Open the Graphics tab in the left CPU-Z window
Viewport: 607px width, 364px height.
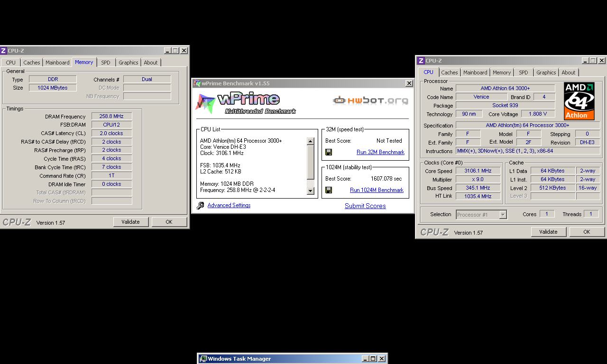coord(129,63)
